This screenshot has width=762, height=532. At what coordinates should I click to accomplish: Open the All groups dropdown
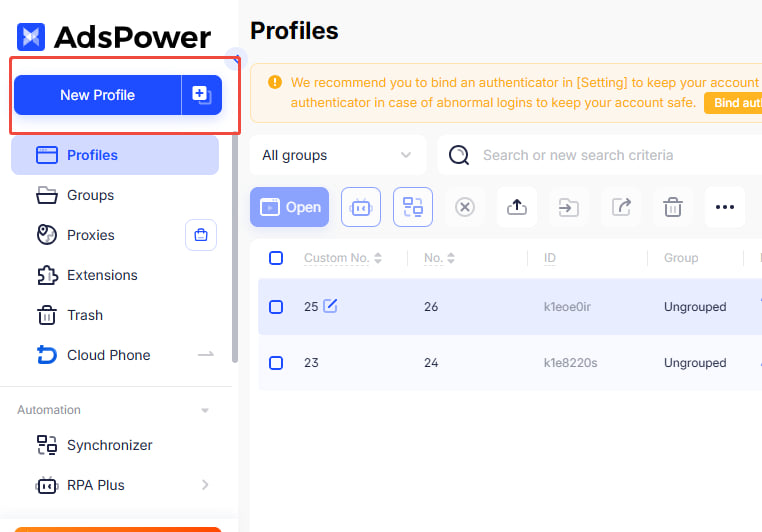point(338,155)
